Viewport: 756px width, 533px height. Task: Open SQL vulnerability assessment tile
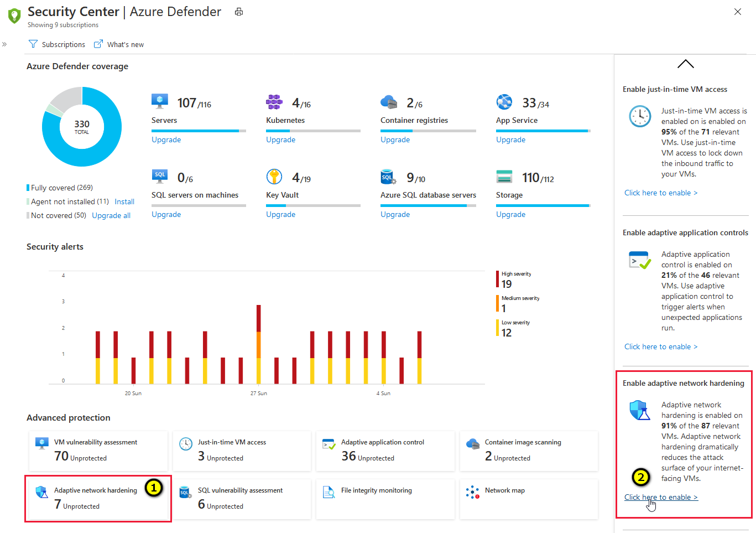242,499
